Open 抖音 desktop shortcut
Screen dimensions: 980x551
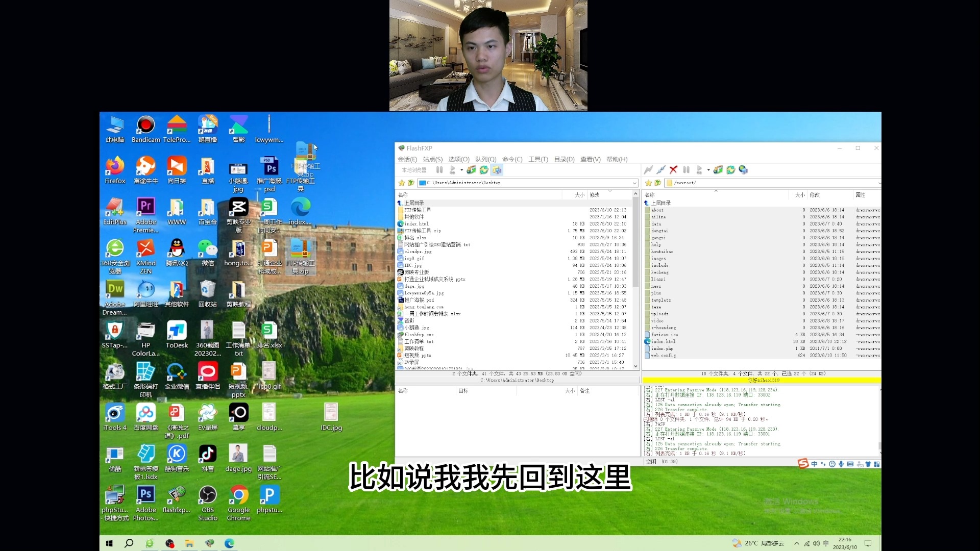208,458
